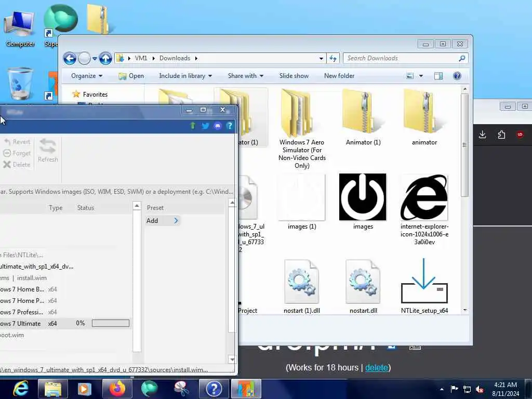532x399 pixels.
Task: Toggle the preview pane button
Action: tap(438, 76)
